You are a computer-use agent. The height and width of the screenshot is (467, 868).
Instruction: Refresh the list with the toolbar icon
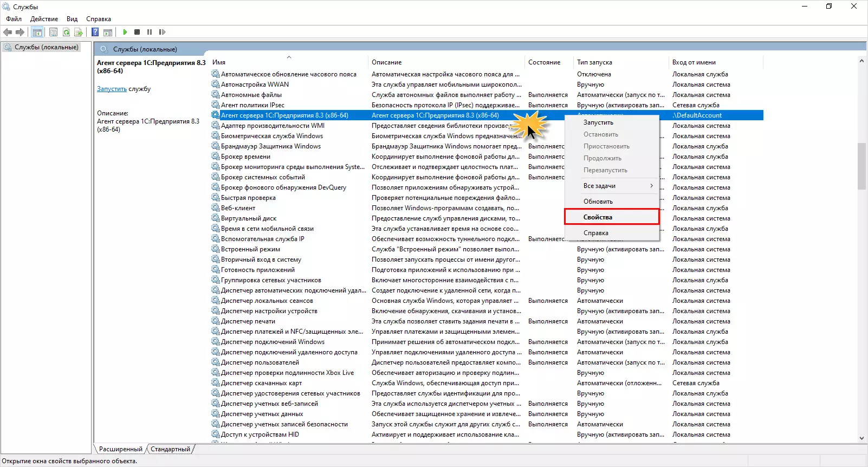(x=66, y=32)
